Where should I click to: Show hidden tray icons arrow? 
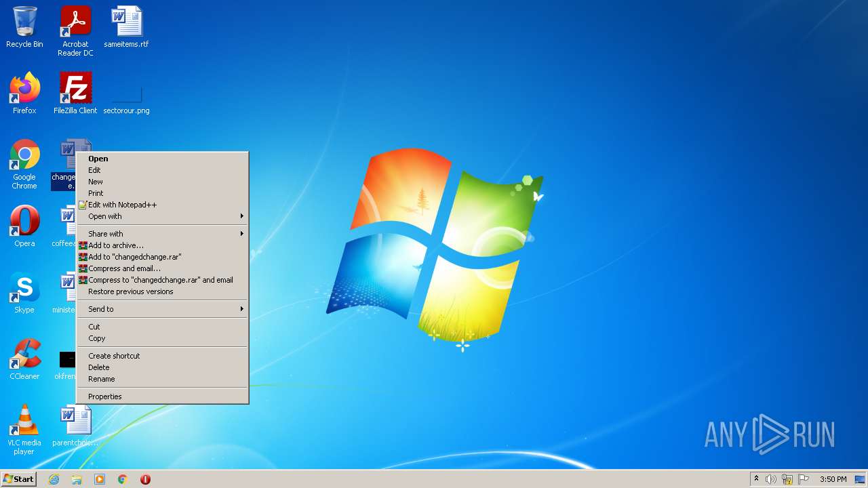756,479
